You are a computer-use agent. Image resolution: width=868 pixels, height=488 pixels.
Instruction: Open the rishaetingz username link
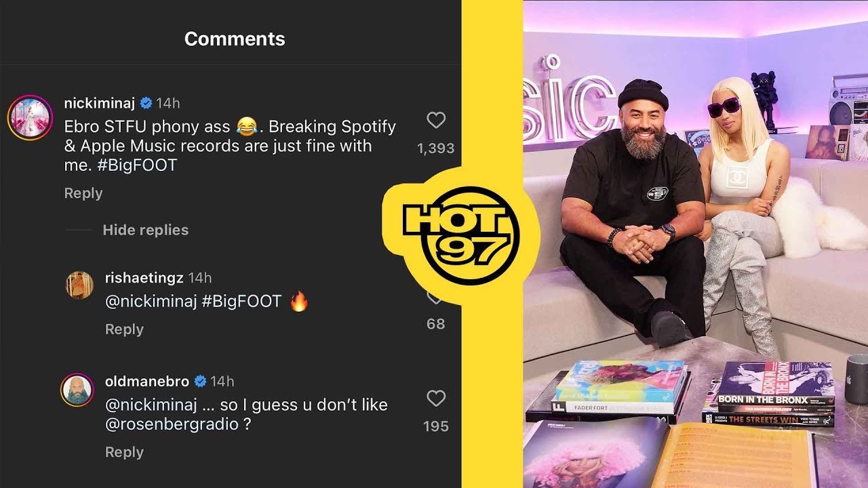144,278
